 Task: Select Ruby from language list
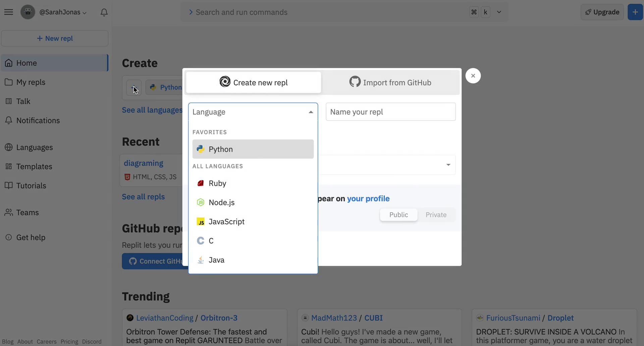(217, 183)
